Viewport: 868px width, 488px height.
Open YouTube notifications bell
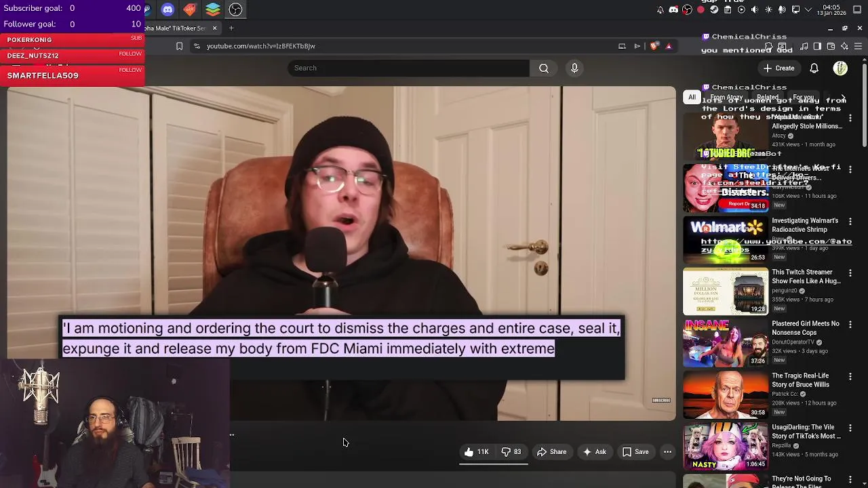pyautogui.click(x=814, y=68)
